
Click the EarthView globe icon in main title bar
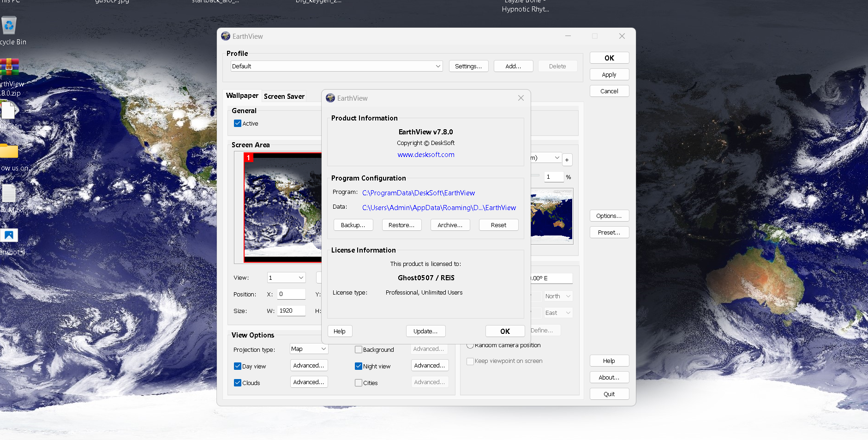tap(226, 36)
